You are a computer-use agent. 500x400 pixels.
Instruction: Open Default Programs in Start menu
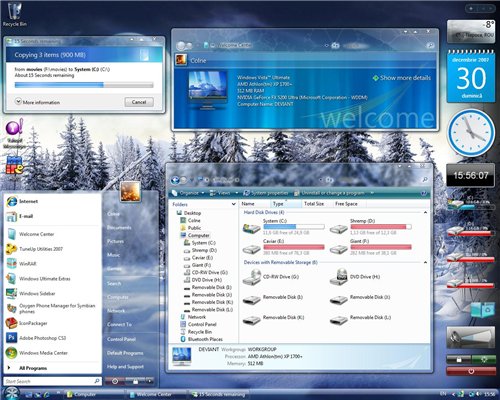125,353
